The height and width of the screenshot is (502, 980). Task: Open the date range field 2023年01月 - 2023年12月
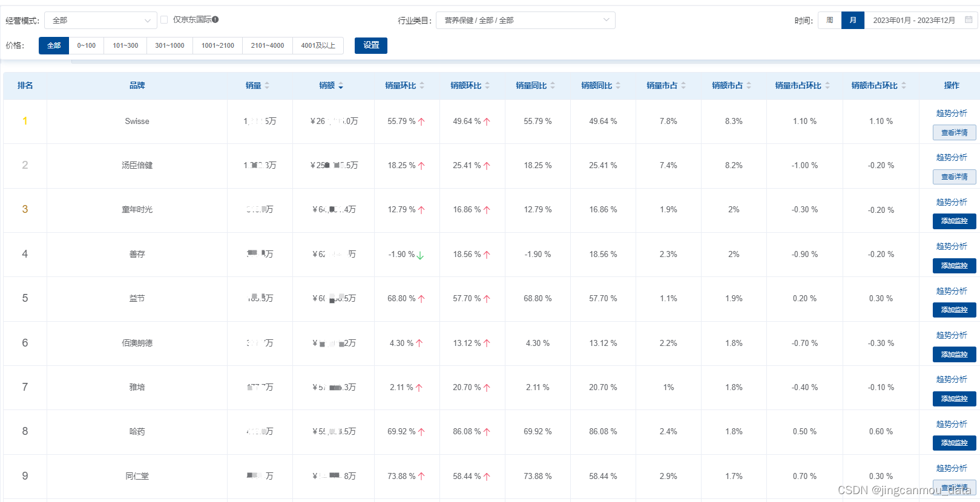914,21
